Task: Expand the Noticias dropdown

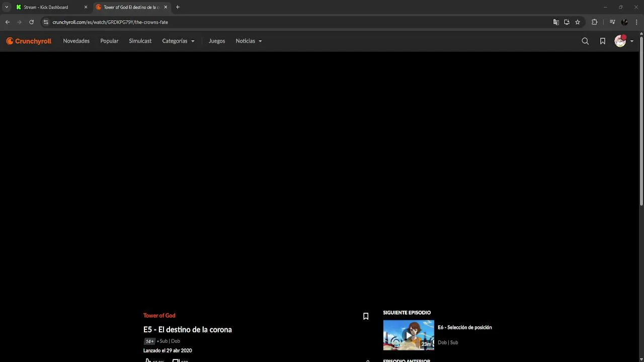Action: pyautogui.click(x=249, y=41)
